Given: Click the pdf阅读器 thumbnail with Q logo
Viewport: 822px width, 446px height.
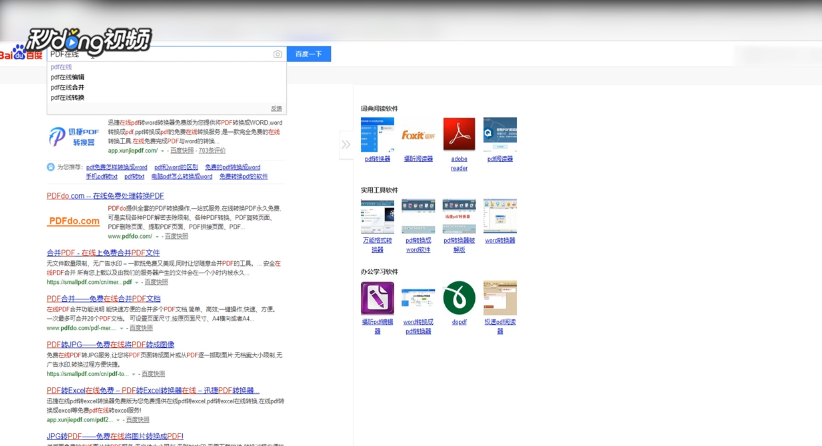Looking at the screenshot, I should coord(500,134).
